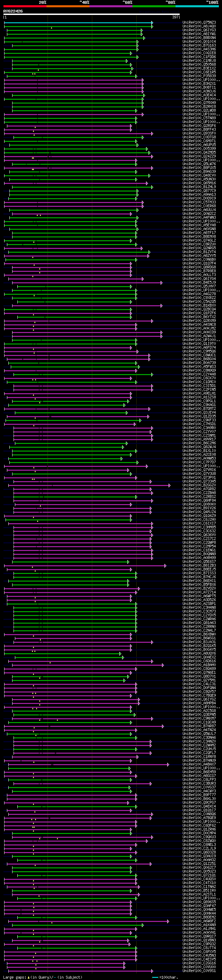Viewport: 222px width, 980px height.
Task: Select hit label UniRef100_Q0AEX2
Action: pyautogui.click(x=199, y=657)
